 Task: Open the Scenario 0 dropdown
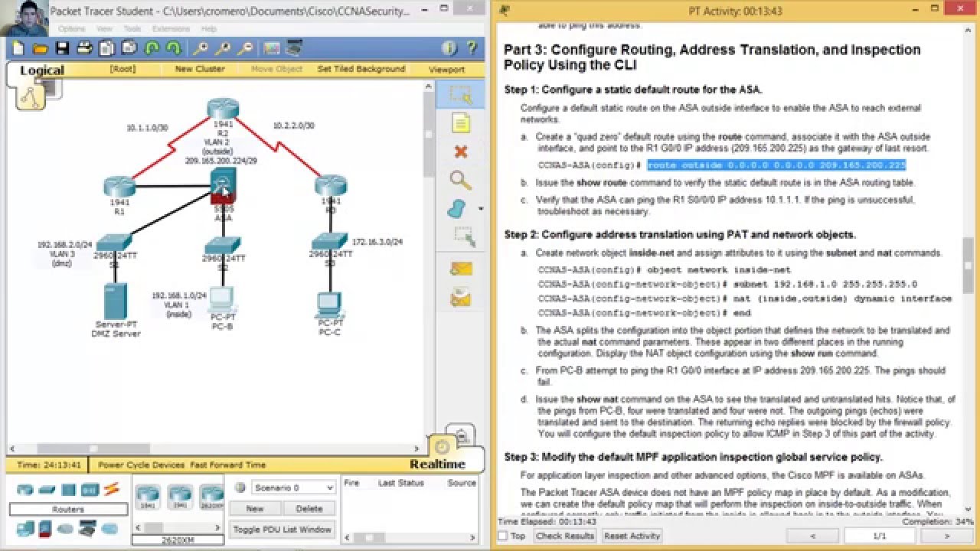[292, 487]
